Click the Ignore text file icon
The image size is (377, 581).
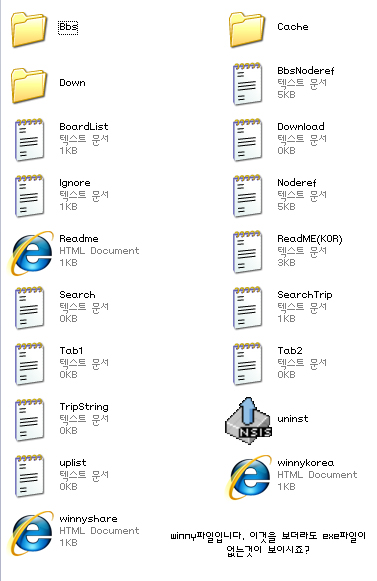[29, 196]
